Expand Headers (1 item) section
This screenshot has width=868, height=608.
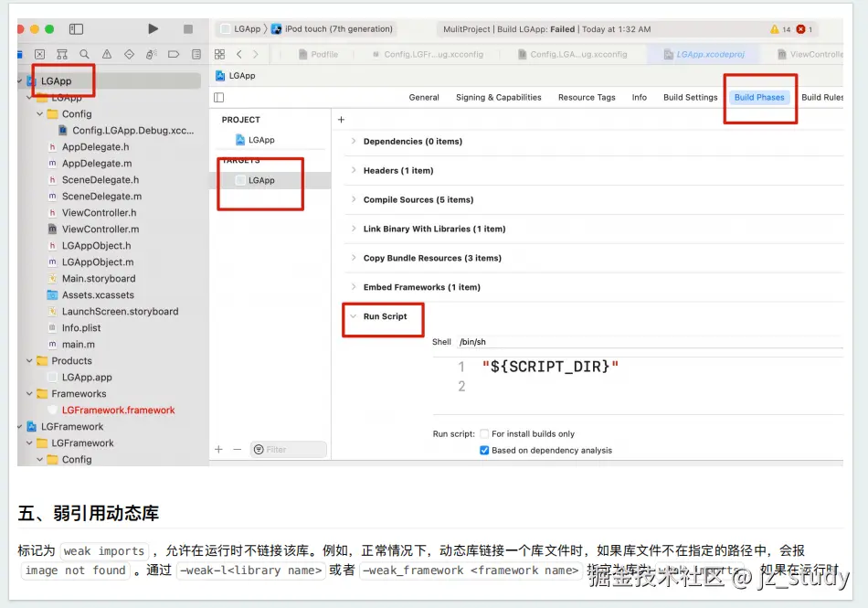click(x=354, y=170)
